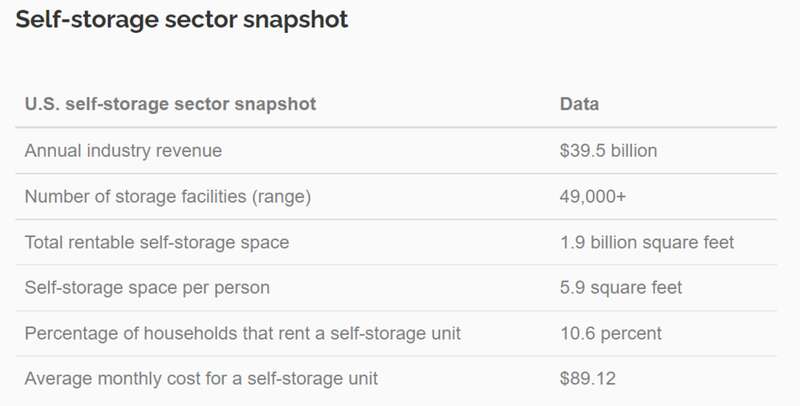Image resolution: width=800 pixels, height=406 pixels.
Task: Select 'Average monthly cost for a self-storage unit'
Action: click(201, 379)
